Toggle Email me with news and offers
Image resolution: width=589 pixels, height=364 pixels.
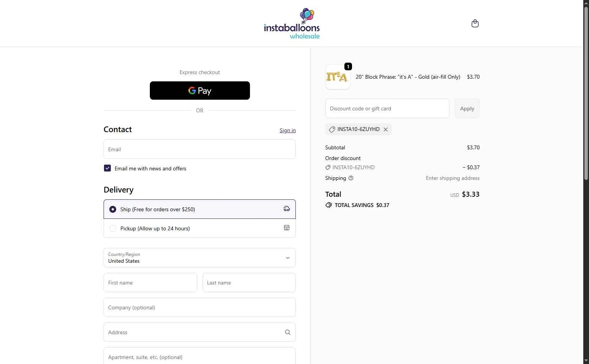click(107, 168)
